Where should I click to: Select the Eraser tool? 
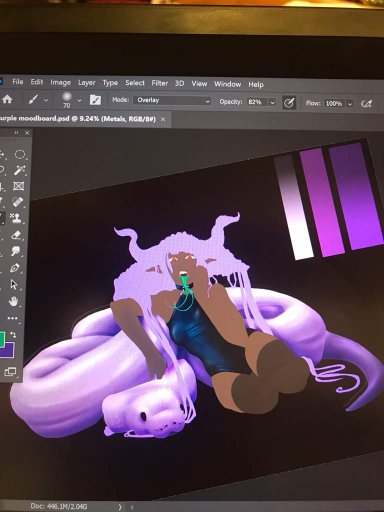pos(16,235)
